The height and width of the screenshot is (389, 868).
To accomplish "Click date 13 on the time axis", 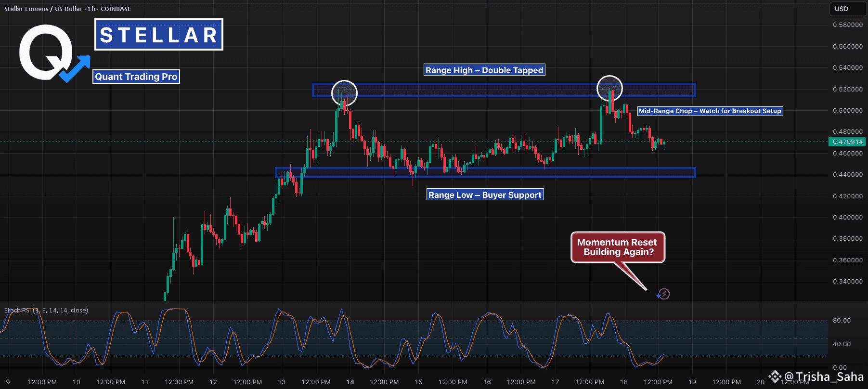I will tap(282, 382).
